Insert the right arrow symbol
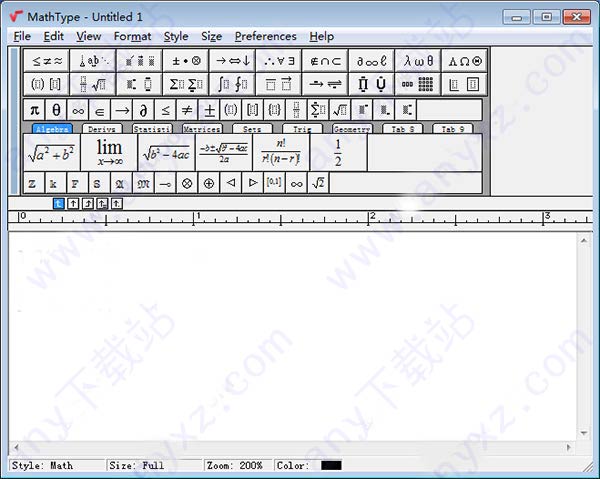Viewport: 600px width, 479px height. tap(122, 110)
